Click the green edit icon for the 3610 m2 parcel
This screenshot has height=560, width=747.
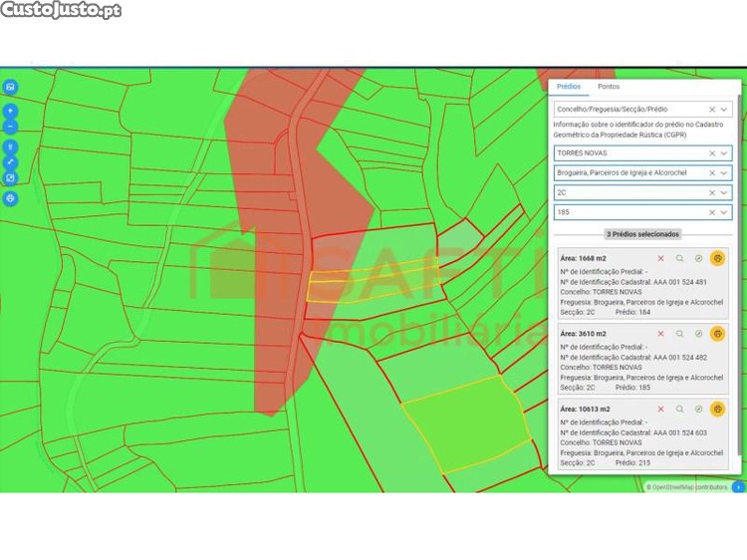click(698, 334)
